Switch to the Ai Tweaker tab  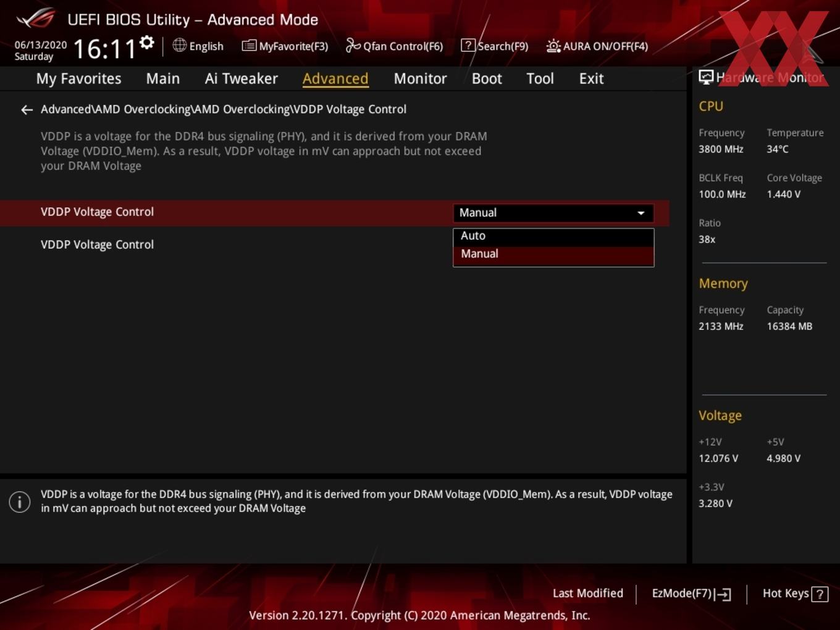click(x=241, y=78)
